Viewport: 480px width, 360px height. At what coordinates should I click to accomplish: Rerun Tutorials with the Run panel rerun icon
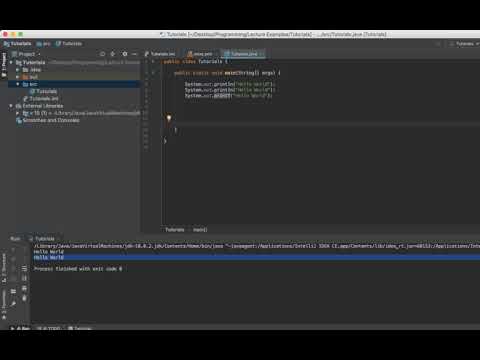click(x=13, y=249)
